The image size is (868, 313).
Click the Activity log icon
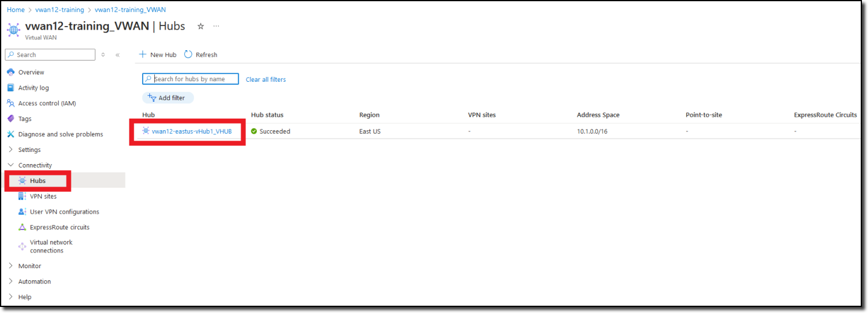(11, 88)
